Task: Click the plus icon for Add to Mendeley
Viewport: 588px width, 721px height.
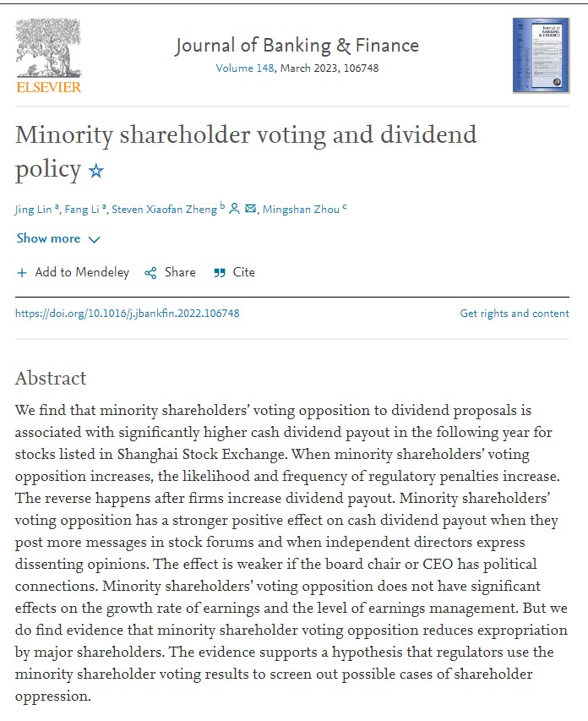Action: [22, 273]
